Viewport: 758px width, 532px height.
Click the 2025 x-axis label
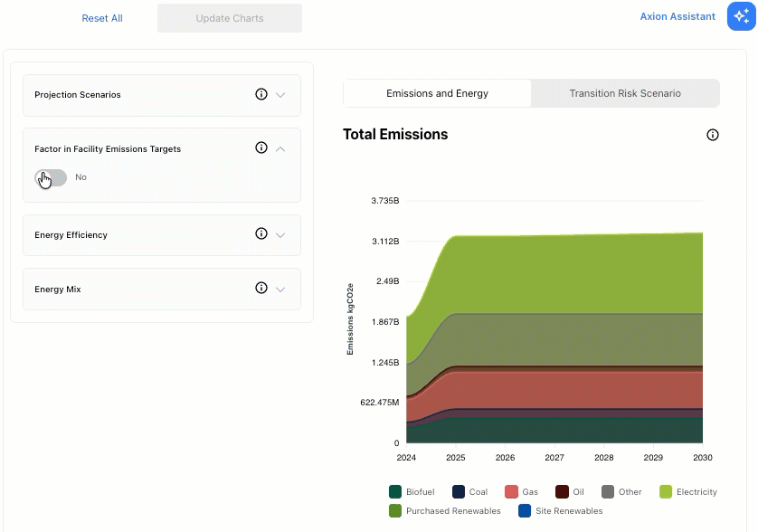(455, 458)
